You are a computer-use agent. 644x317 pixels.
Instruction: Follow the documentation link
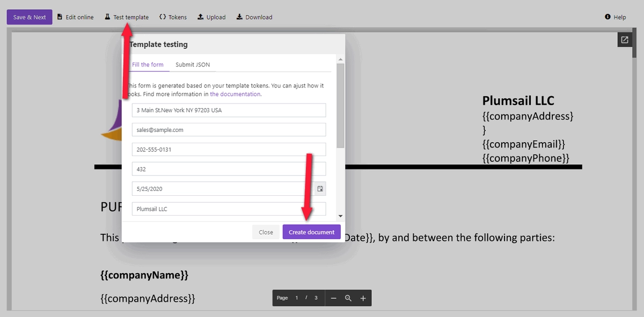pos(235,94)
